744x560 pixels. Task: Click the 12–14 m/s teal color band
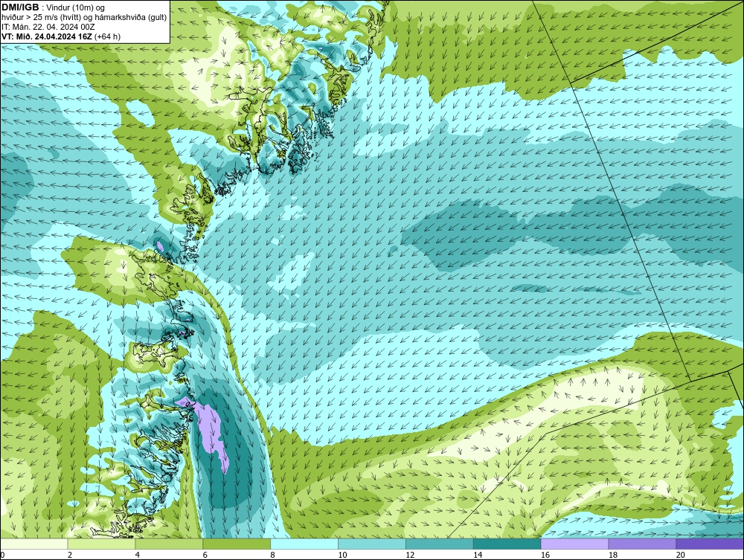click(x=440, y=544)
